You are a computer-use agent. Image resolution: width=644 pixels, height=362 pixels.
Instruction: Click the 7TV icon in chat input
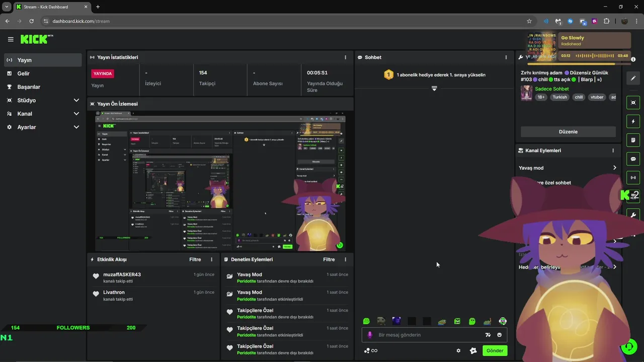(x=488, y=335)
